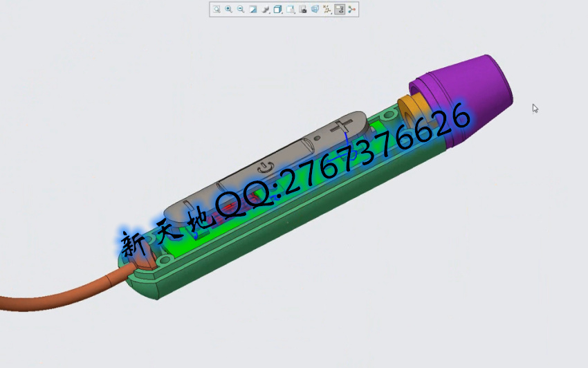Click the Refit view icon

(x=216, y=10)
